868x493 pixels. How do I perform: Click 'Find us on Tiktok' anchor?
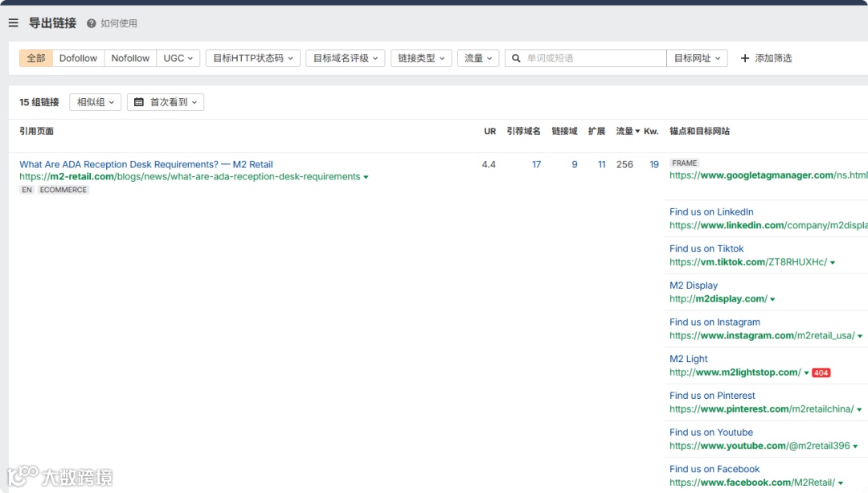coord(706,249)
